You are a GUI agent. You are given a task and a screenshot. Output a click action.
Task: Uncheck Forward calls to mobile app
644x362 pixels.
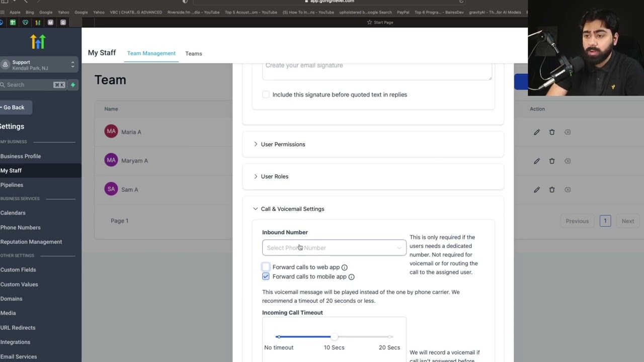click(x=266, y=277)
